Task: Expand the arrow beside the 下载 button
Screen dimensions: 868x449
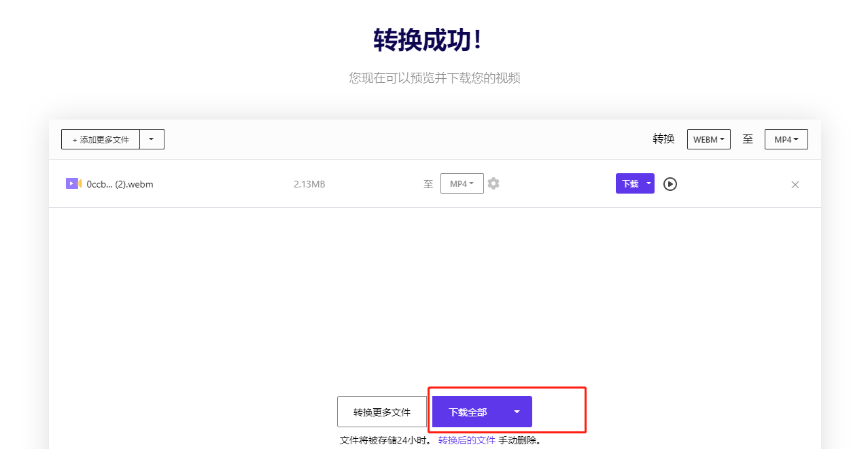Action: tap(648, 183)
